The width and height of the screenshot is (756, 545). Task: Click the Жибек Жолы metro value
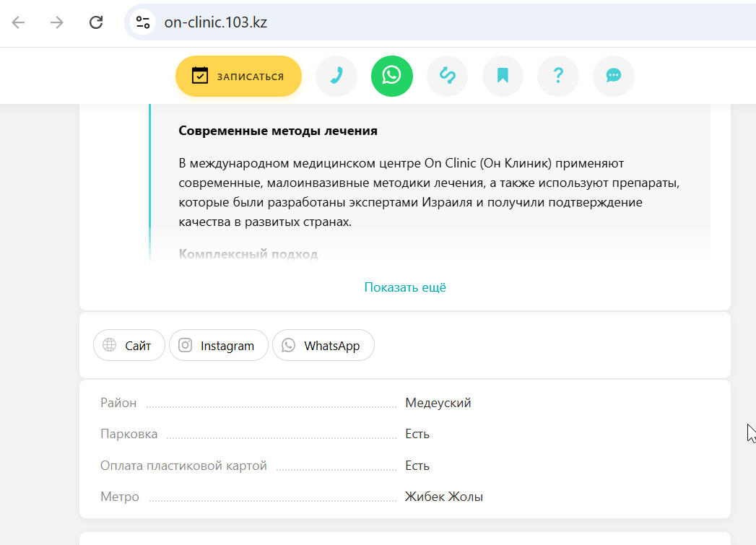[443, 497]
